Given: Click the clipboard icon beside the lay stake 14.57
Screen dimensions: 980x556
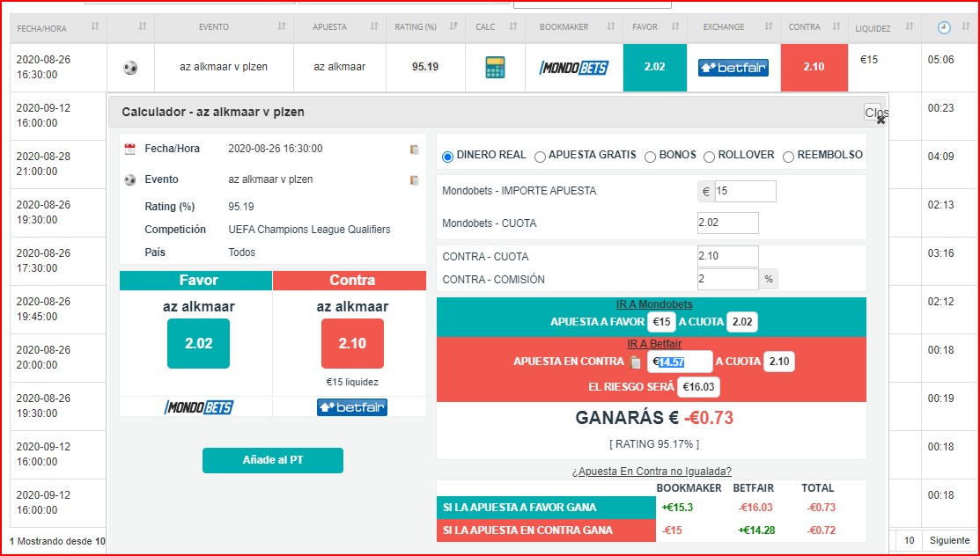Looking at the screenshot, I should pos(636,362).
